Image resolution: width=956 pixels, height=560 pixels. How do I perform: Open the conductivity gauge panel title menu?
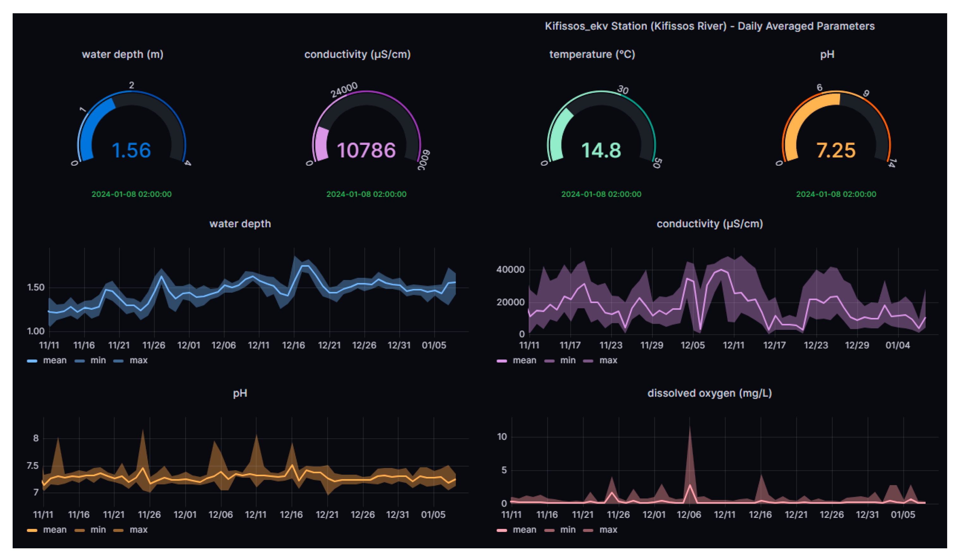[x=357, y=54]
